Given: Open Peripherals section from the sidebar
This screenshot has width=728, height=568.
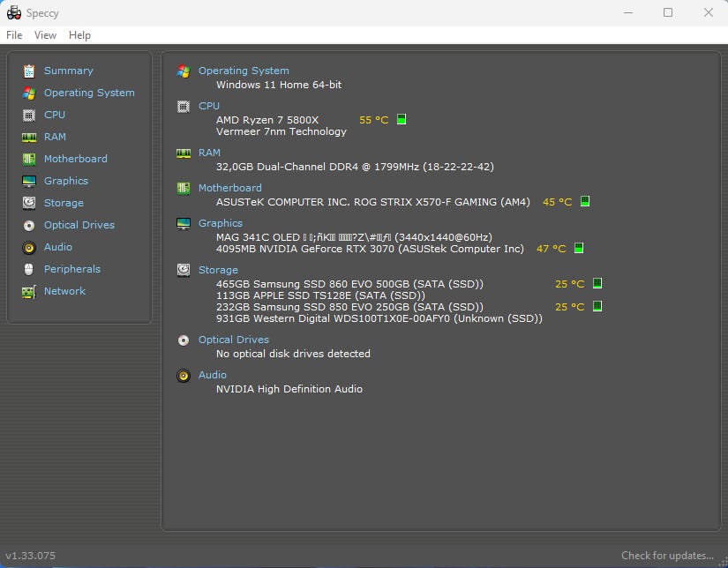Looking at the screenshot, I should click(x=72, y=269).
